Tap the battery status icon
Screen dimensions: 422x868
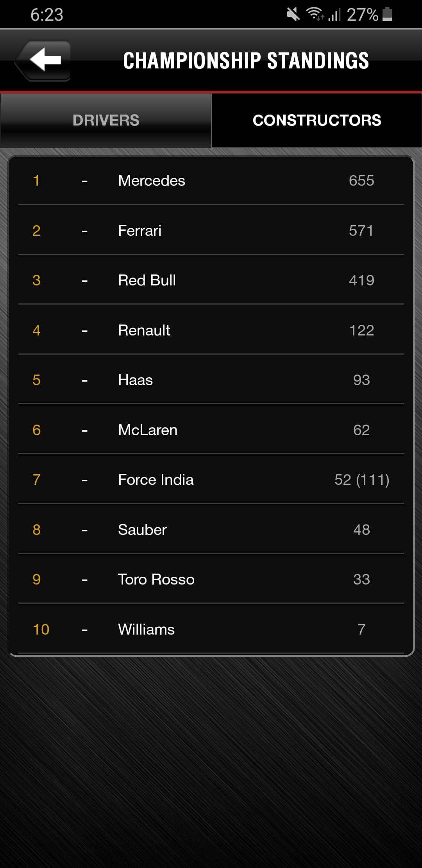(x=387, y=14)
